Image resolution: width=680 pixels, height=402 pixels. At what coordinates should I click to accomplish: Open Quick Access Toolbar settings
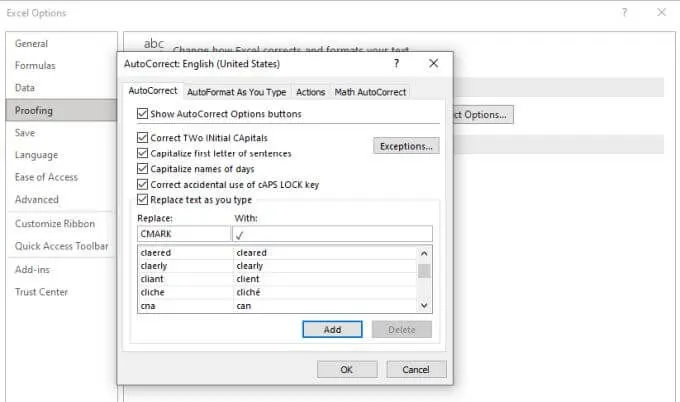[61, 246]
